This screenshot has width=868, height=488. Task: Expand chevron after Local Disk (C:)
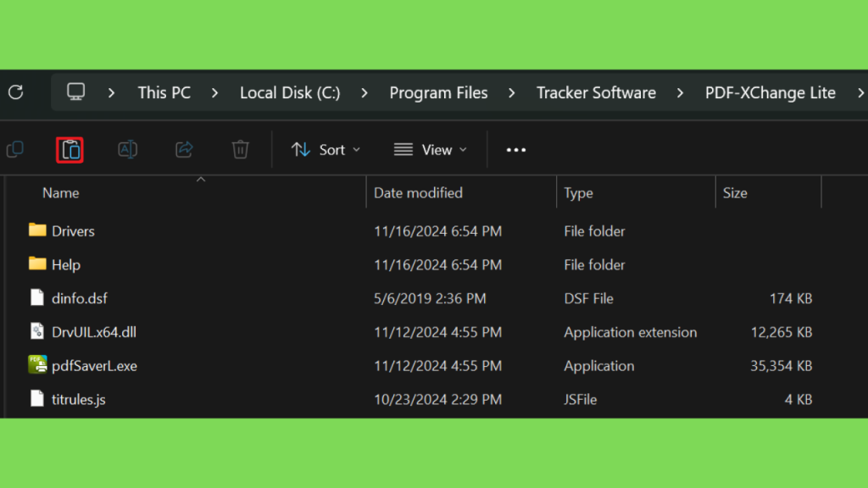coord(364,92)
